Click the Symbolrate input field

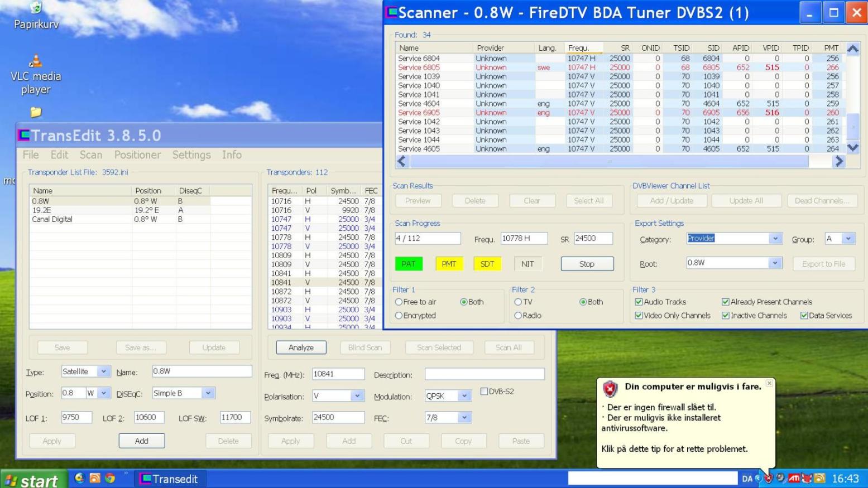coord(338,417)
